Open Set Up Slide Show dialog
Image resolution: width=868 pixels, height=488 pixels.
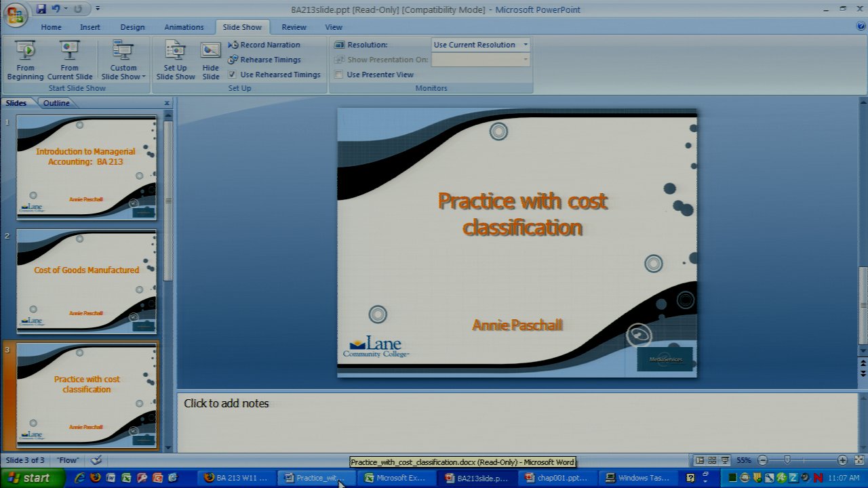click(x=175, y=60)
